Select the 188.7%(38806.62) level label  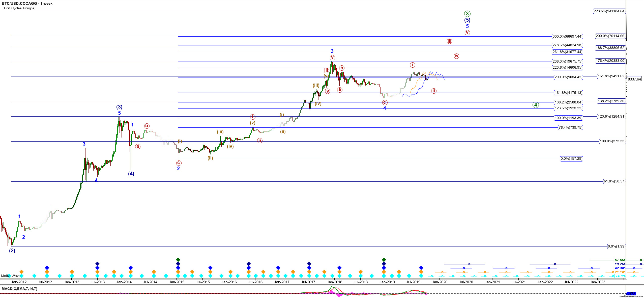click(x=610, y=48)
